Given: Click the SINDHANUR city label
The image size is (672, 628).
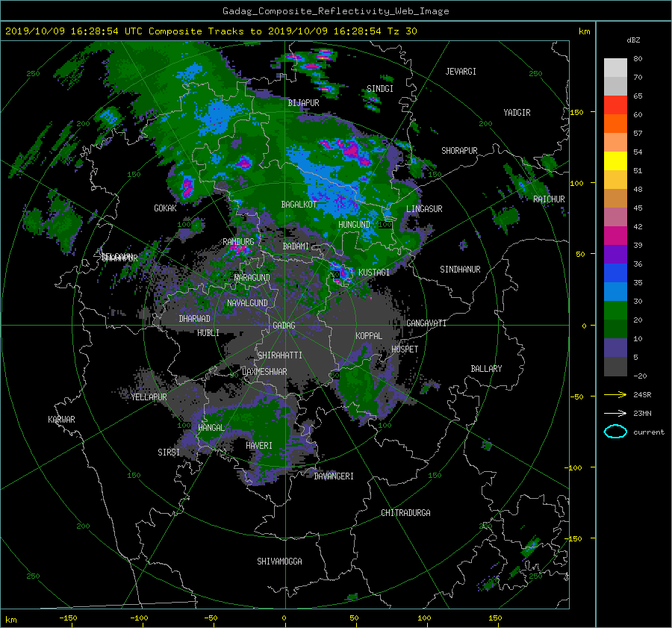Looking at the screenshot, I should click(x=460, y=270).
